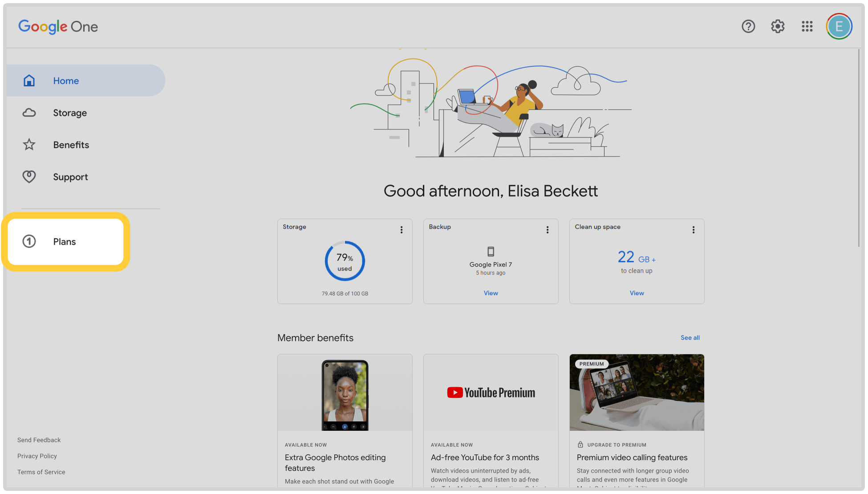Click the Send Feedback link
This screenshot has height=494, width=868.
[39, 440]
